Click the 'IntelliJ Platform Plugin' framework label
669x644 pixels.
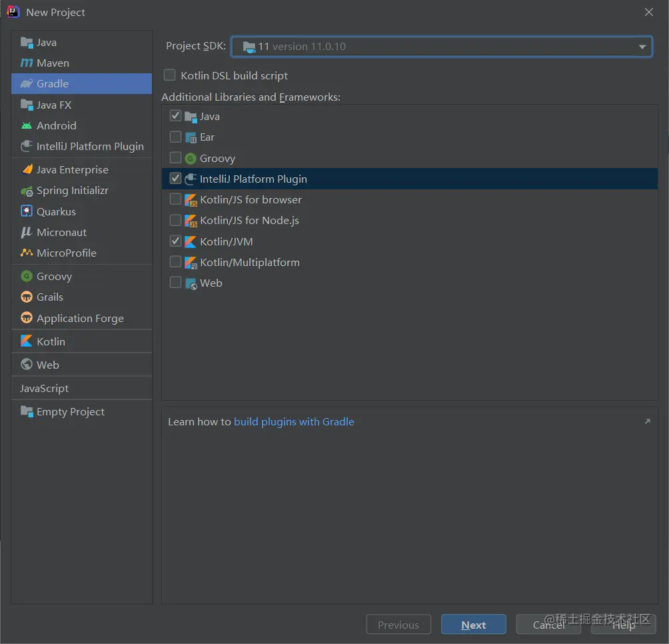pyautogui.click(x=253, y=179)
